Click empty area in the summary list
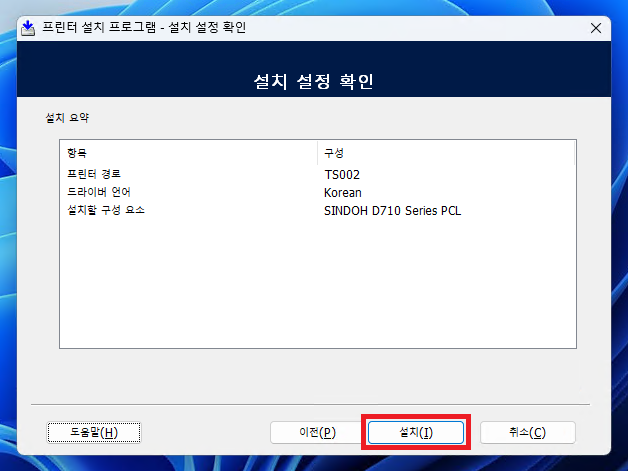Screen dimensions: 628x471 click(316, 290)
